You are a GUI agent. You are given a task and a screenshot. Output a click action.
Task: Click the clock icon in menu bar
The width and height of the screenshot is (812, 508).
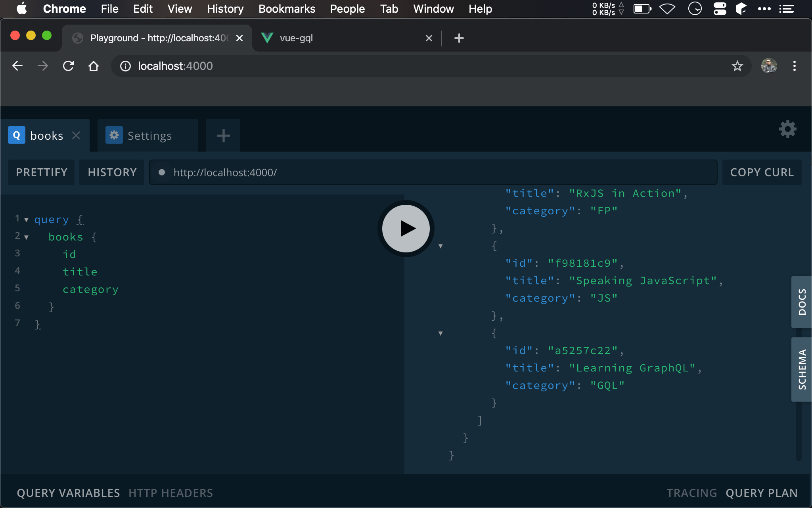(695, 9)
